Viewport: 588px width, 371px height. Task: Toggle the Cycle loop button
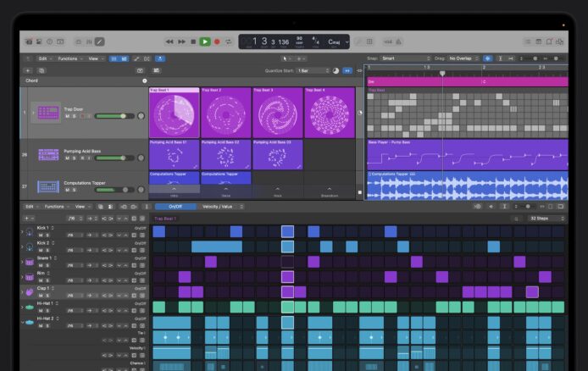pos(229,41)
